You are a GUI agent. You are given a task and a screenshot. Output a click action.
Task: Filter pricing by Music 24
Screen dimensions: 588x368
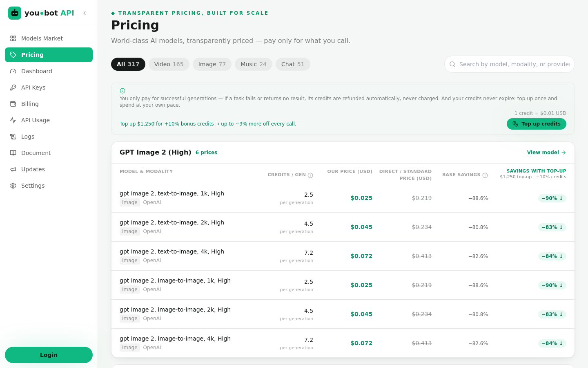click(254, 64)
